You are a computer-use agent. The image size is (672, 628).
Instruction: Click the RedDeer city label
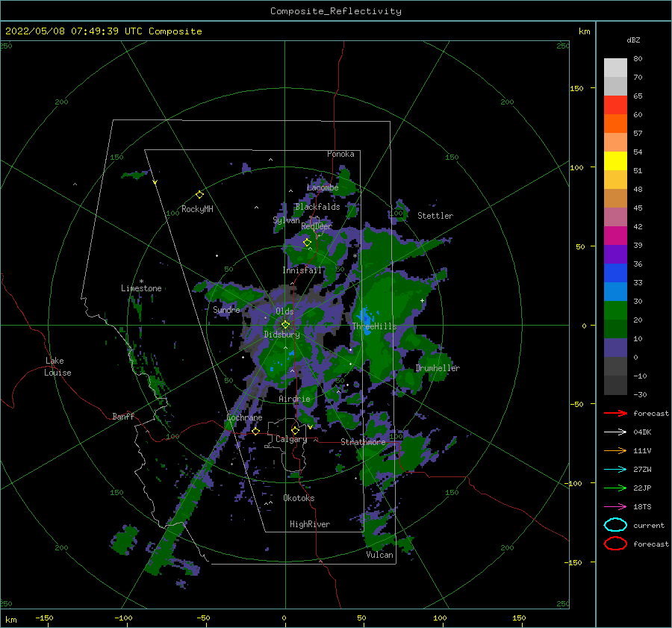317,226
